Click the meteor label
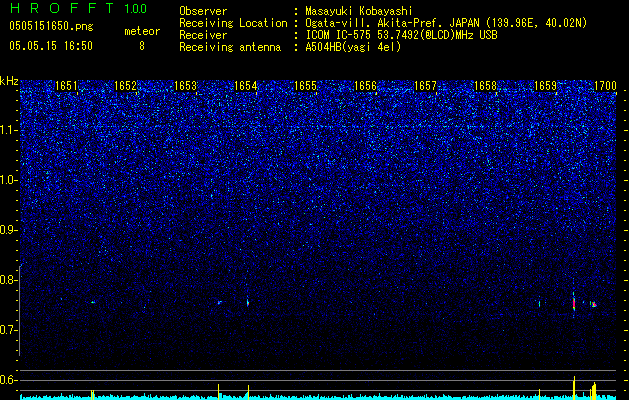This screenshot has width=629, height=400. click(x=142, y=31)
